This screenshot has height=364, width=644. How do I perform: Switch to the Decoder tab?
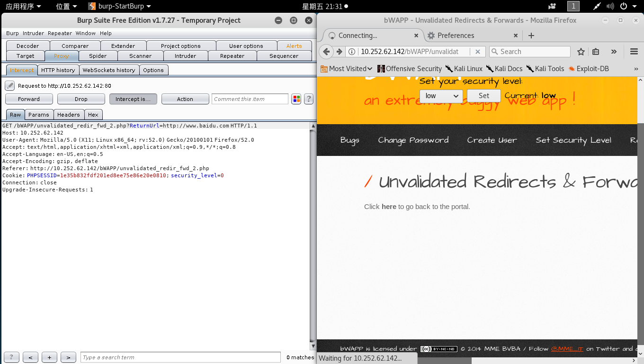tap(27, 46)
